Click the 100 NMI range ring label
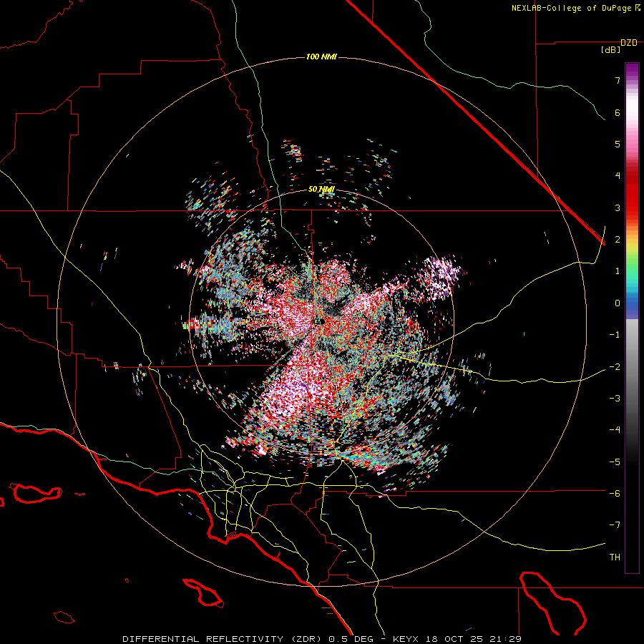644x644 pixels. [x=321, y=57]
